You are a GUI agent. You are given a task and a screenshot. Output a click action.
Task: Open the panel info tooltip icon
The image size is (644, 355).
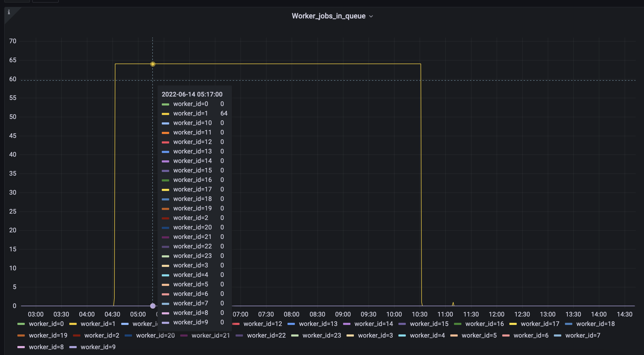[x=9, y=12]
